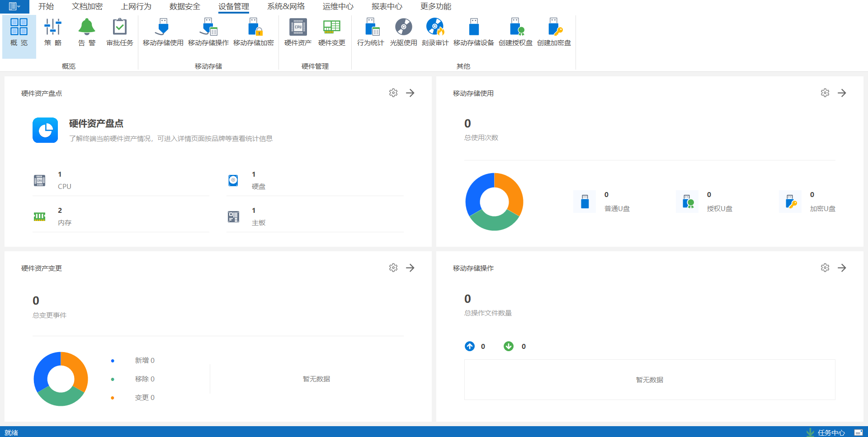Image resolution: width=868 pixels, height=437 pixels.
Task: Expand 硬件资产变更 panel details arrow
Action: coord(410,268)
